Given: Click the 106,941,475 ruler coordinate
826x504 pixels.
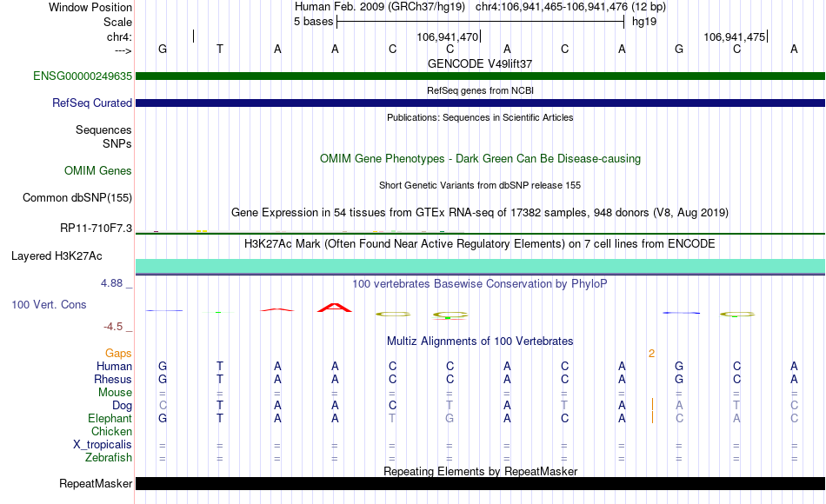Looking at the screenshot, I should tap(735, 36).
